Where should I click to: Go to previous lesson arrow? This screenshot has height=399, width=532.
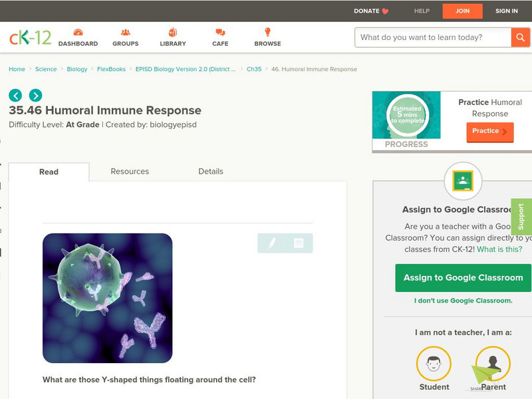pos(15,95)
